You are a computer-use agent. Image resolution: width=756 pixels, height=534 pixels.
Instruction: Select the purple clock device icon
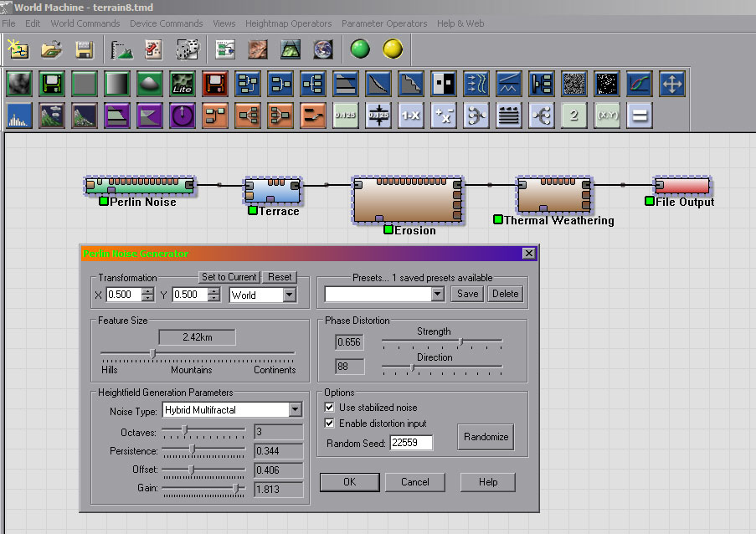[x=182, y=116]
